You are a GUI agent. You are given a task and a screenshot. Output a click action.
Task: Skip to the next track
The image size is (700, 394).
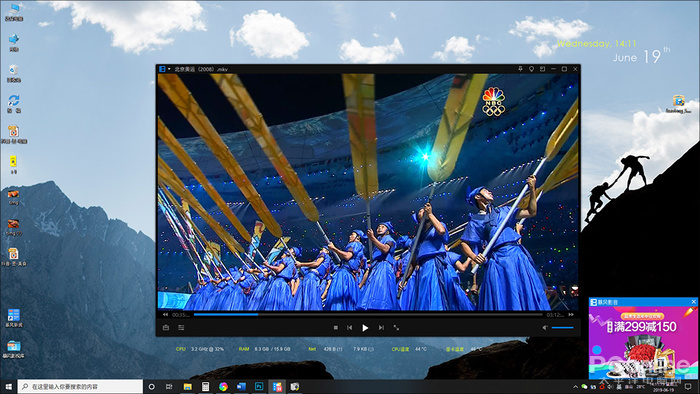pos(381,328)
